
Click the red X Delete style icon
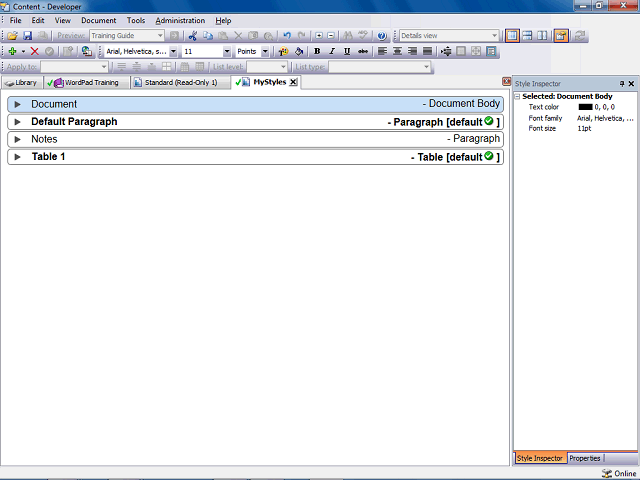click(x=35, y=51)
